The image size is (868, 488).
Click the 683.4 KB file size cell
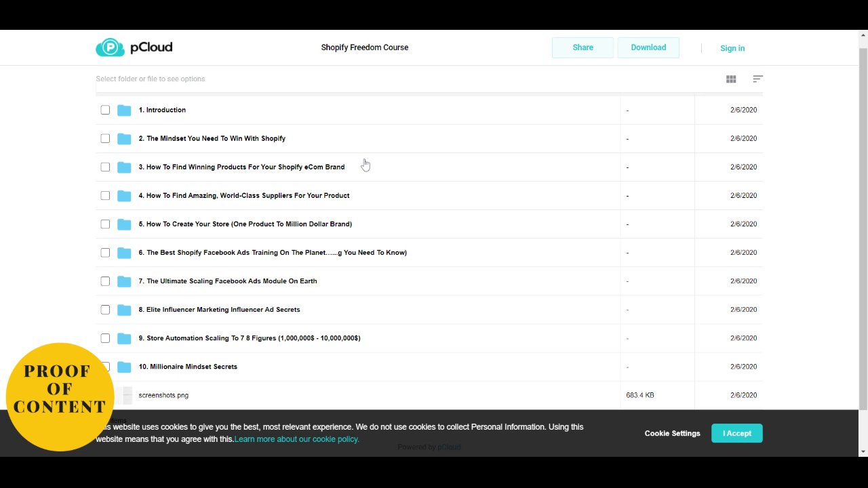[x=640, y=395]
